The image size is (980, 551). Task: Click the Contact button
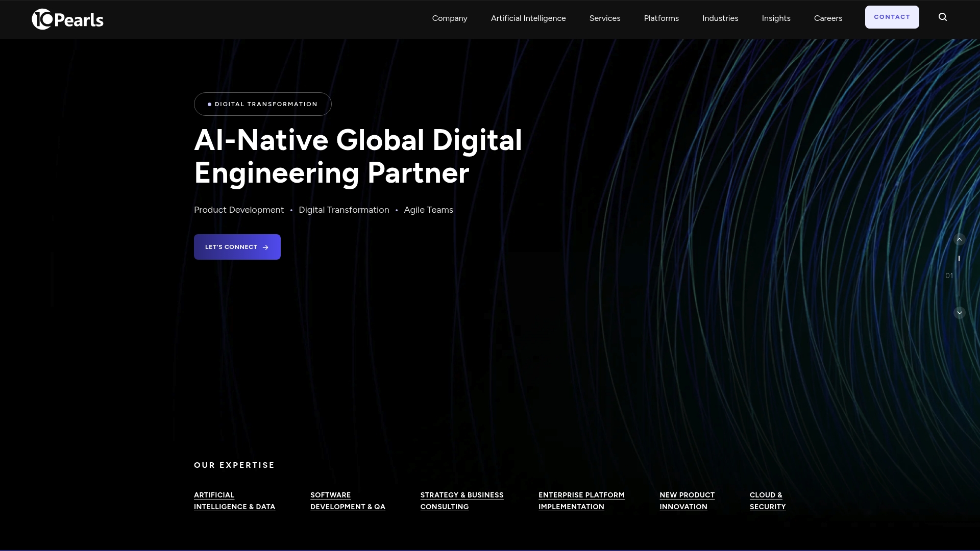(x=892, y=17)
